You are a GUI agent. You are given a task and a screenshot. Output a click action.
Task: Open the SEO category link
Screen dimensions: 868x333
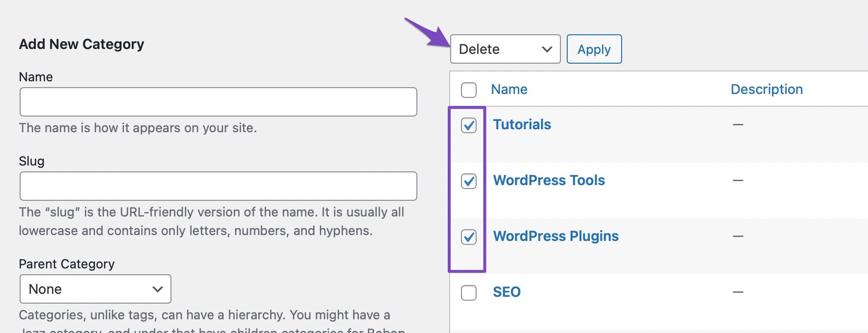tap(507, 292)
